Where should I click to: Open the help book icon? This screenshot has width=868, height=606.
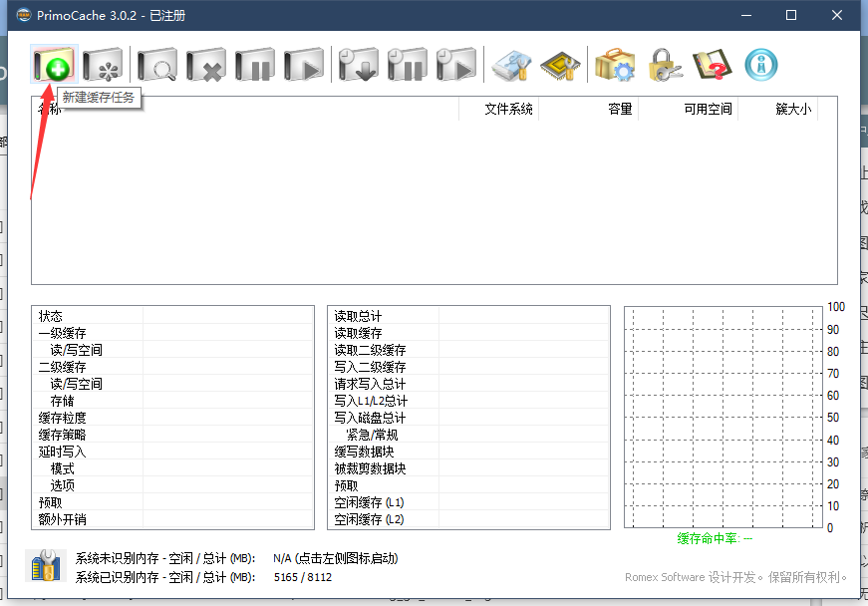tap(712, 66)
